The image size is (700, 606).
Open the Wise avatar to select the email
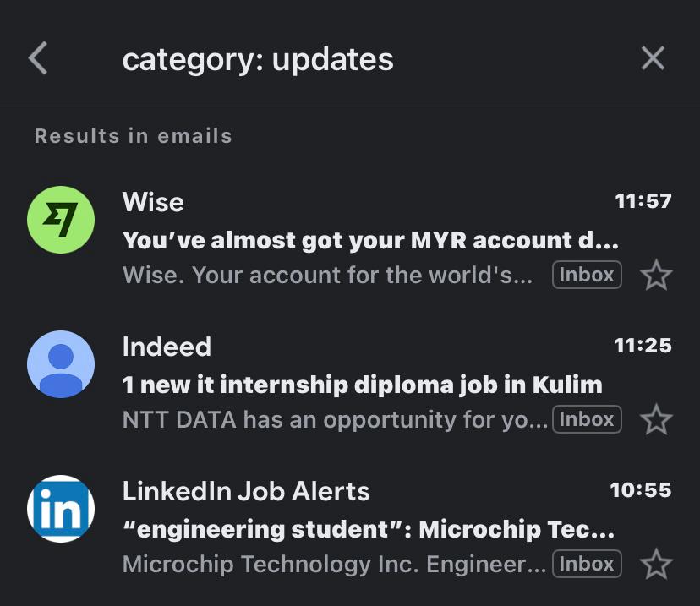(60, 218)
